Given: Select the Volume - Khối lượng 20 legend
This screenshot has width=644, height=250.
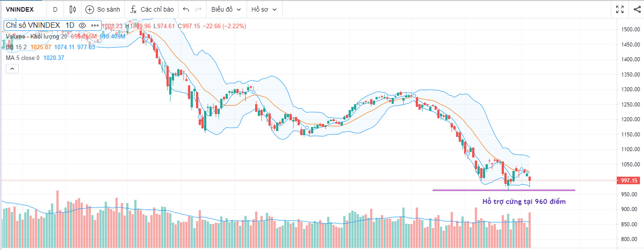Looking at the screenshot, I should 36,37.
